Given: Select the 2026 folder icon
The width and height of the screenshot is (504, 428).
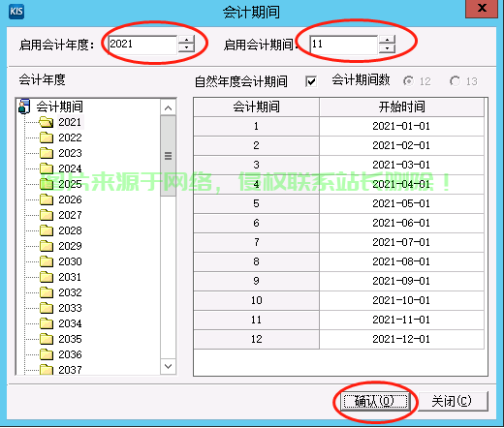Looking at the screenshot, I should [47, 199].
